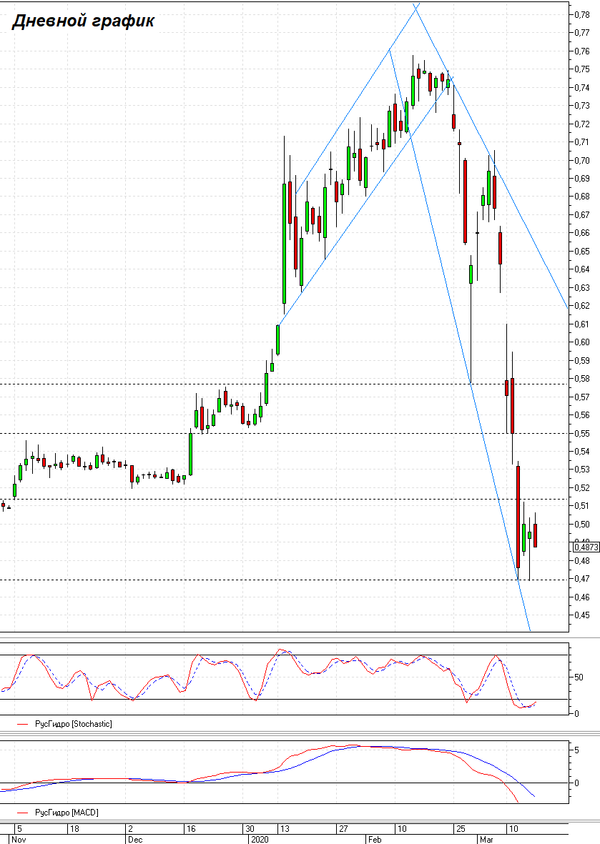Viewport: 600px width, 844px height.
Task: Click the date label 13 on the time axis
Action: pyautogui.click(x=284, y=829)
